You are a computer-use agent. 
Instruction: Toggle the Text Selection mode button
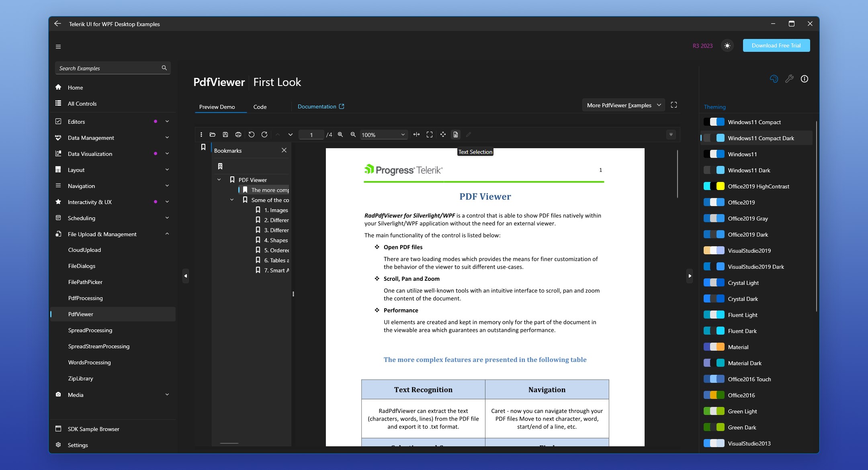(x=456, y=135)
